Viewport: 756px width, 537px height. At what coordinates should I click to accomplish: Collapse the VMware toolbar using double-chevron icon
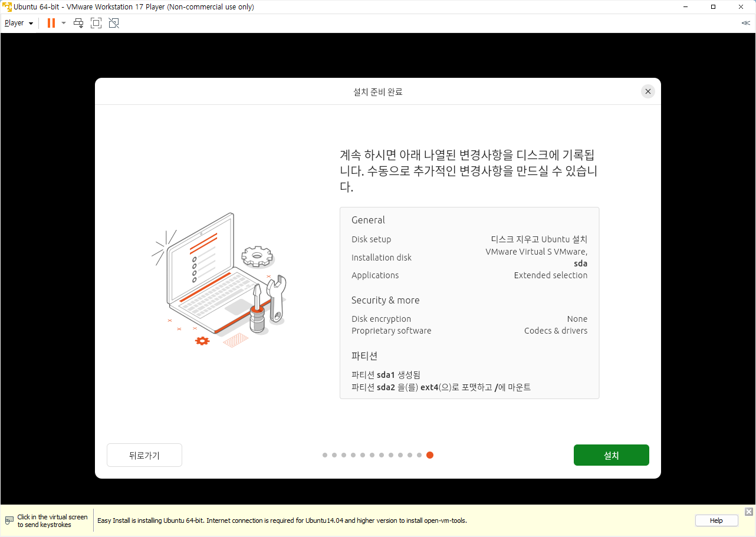745,23
